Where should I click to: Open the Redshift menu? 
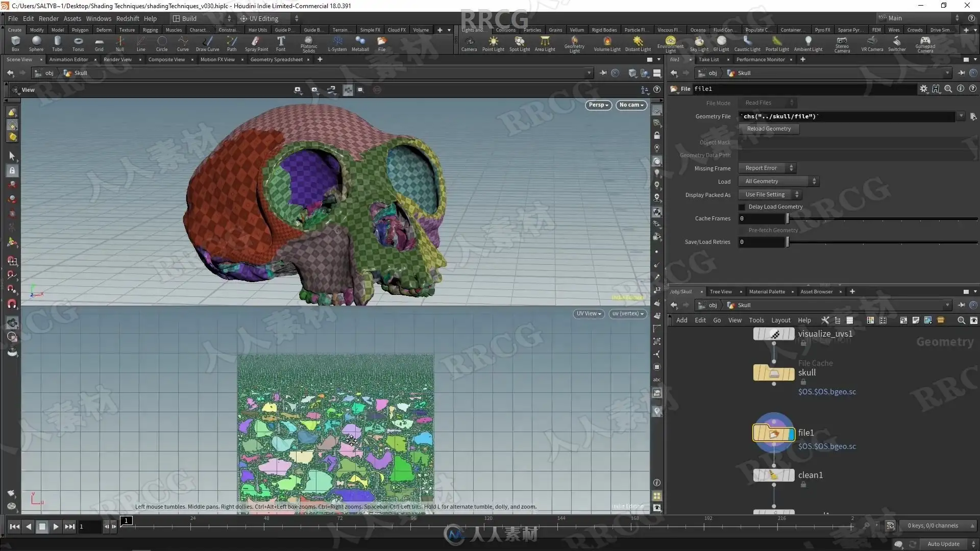pyautogui.click(x=127, y=18)
